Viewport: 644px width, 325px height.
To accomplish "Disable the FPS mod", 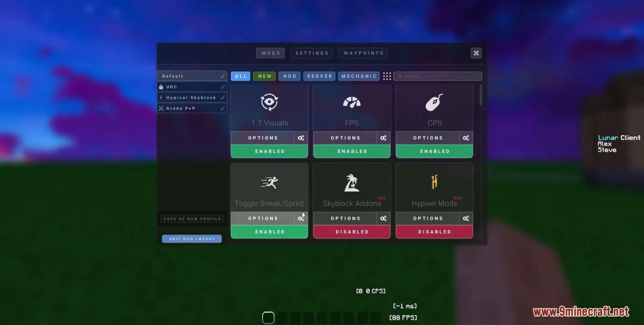I will (x=352, y=151).
